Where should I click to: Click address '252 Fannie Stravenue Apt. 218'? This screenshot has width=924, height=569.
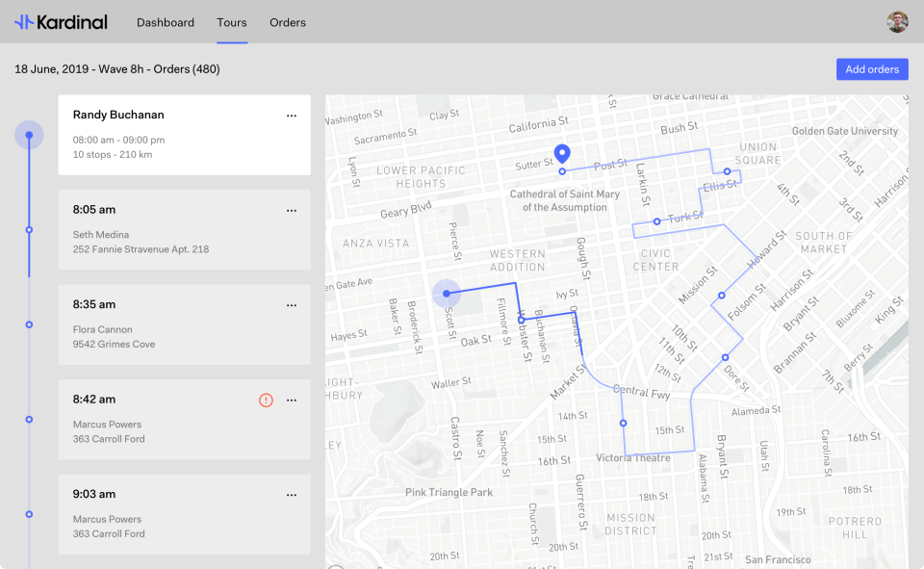coord(141,249)
